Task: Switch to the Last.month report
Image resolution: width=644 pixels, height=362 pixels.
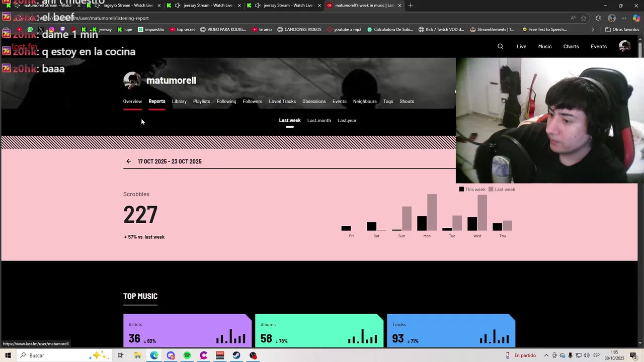Action: [x=319, y=121]
